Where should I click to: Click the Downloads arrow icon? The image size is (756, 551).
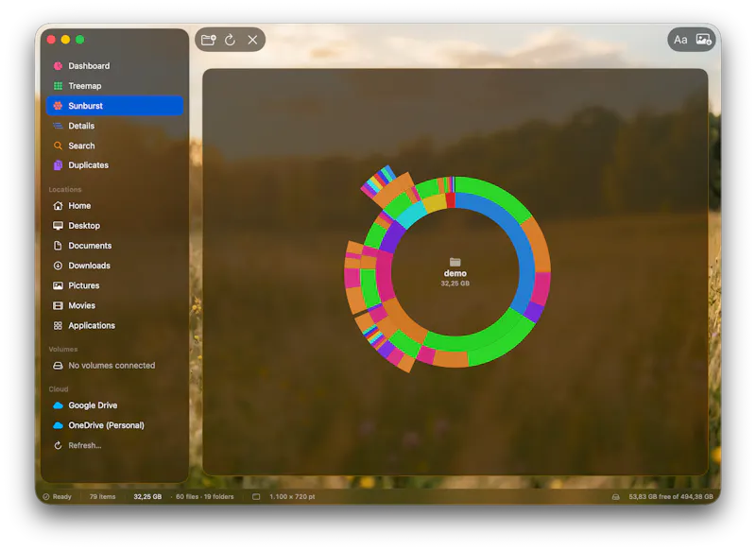(x=58, y=266)
